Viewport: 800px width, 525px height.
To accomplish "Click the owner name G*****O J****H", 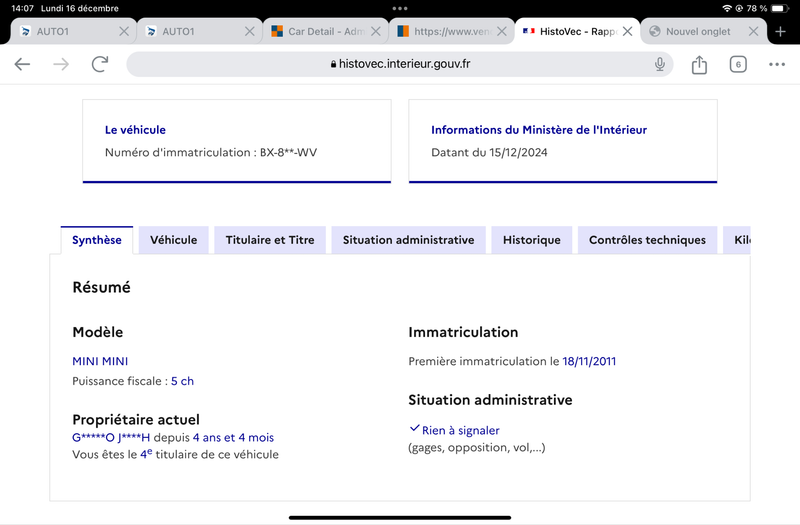I will pyautogui.click(x=111, y=437).
